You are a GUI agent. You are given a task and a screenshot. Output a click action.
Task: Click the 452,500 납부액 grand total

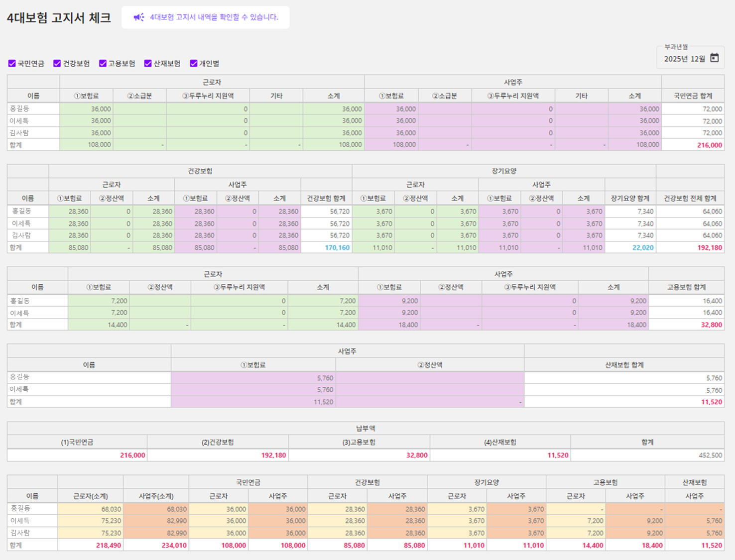coord(710,455)
